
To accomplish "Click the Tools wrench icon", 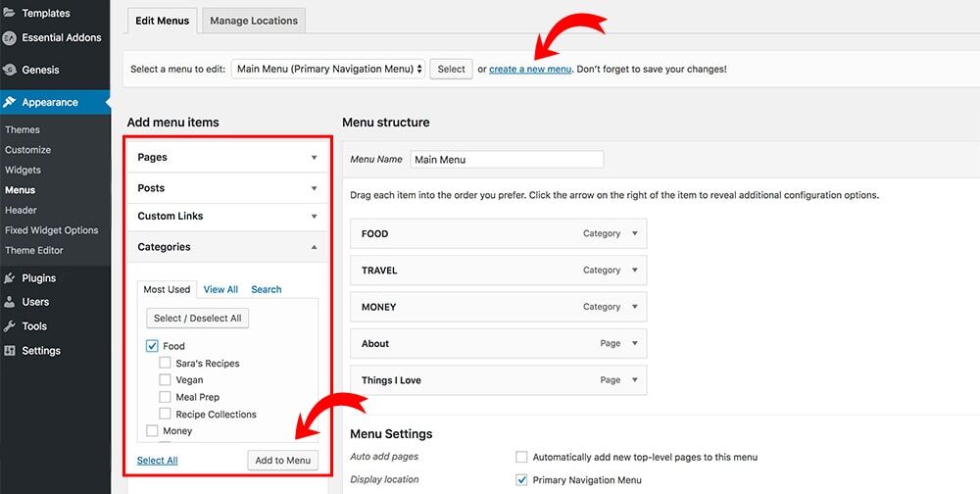I will [10, 326].
